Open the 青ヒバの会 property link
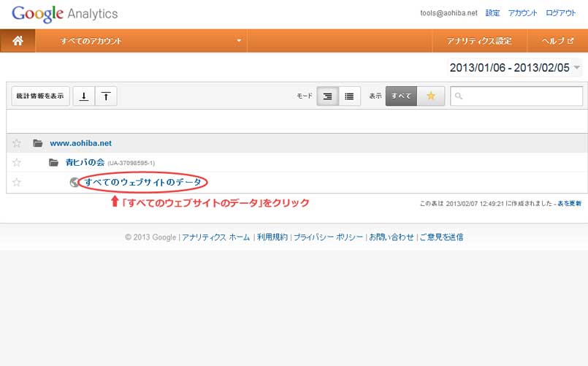 coord(85,162)
